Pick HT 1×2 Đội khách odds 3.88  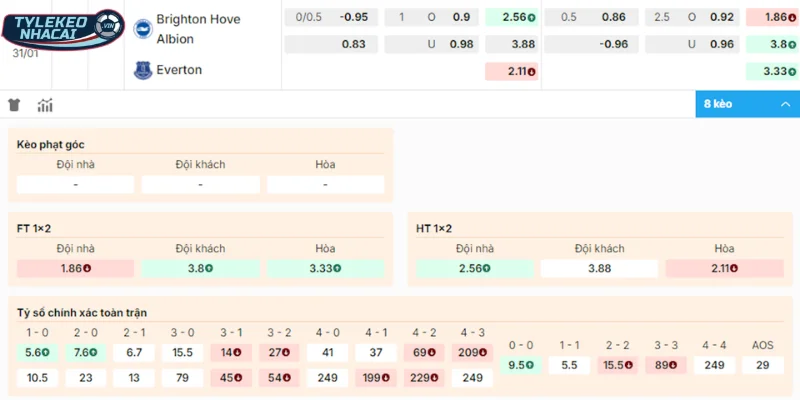click(599, 268)
